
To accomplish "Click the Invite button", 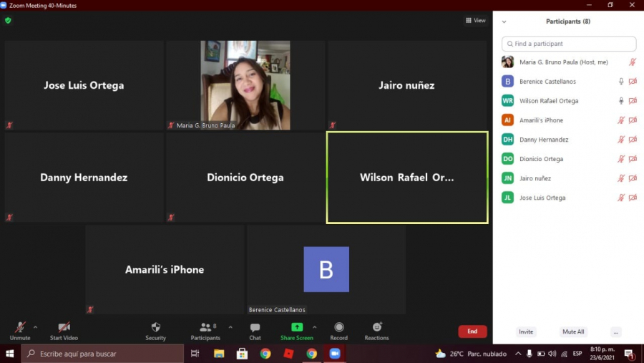I will (526, 332).
